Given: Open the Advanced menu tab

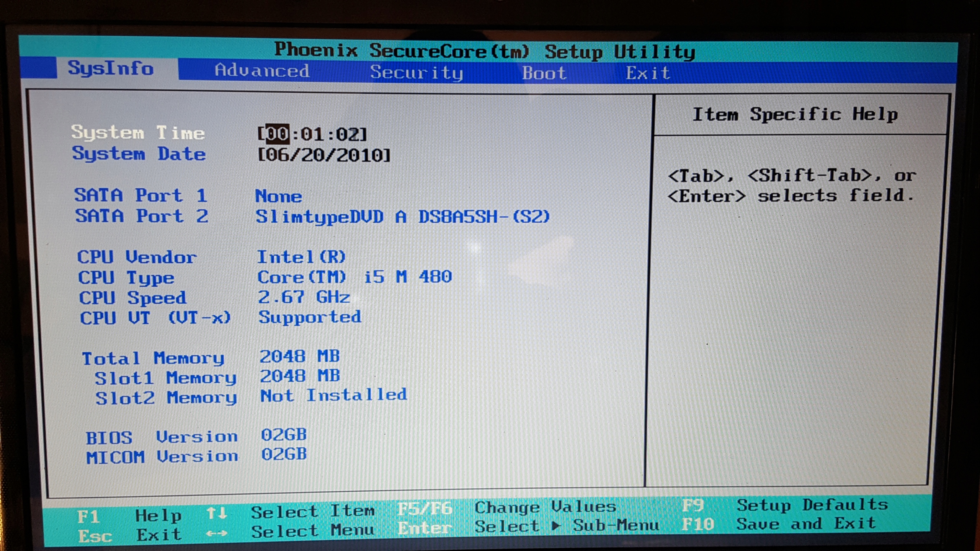Looking at the screenshot, I should (262, 71).
